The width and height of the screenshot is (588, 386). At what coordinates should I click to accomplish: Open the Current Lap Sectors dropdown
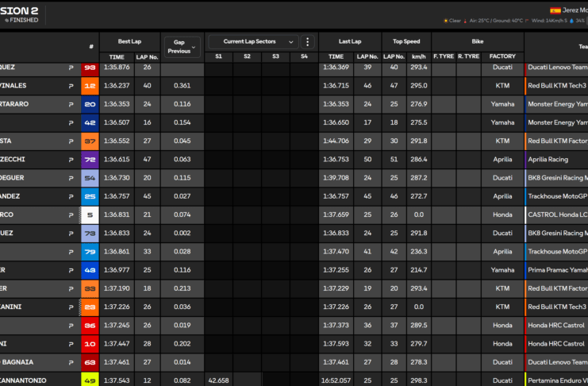(x=253, y=42)
